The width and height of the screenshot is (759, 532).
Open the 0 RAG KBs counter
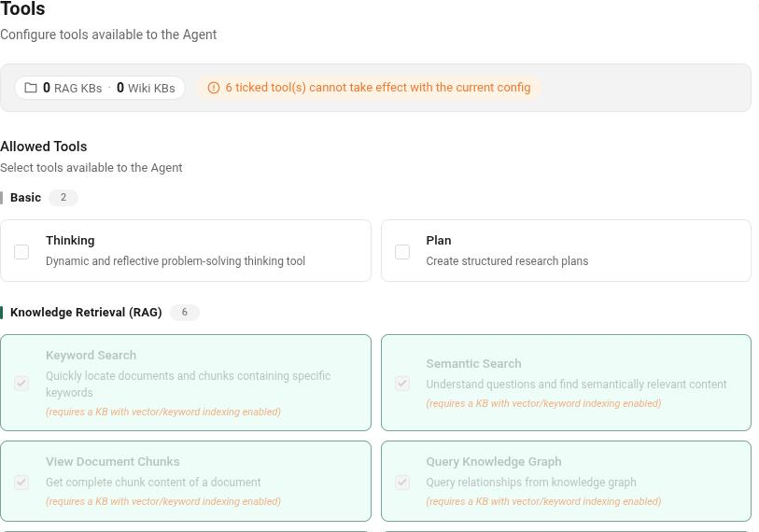[x=73, y=88]
